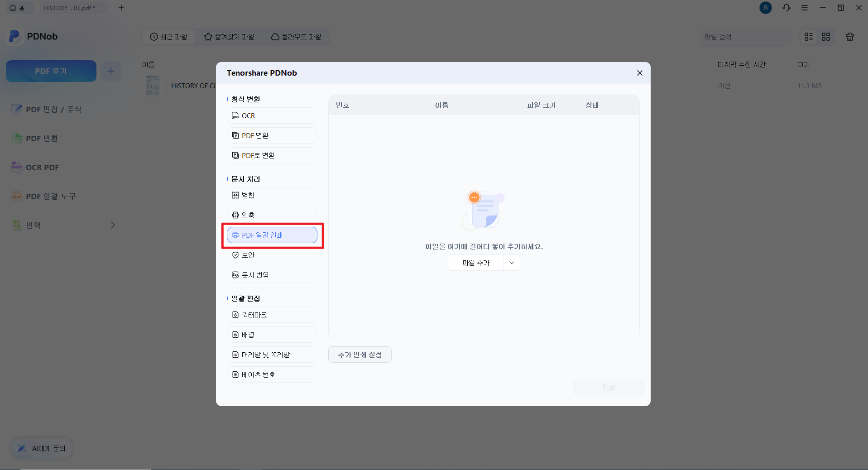Click the AI에게 문의 button
The width and height of the screenshot is (868, 470).
click(42, 448)
